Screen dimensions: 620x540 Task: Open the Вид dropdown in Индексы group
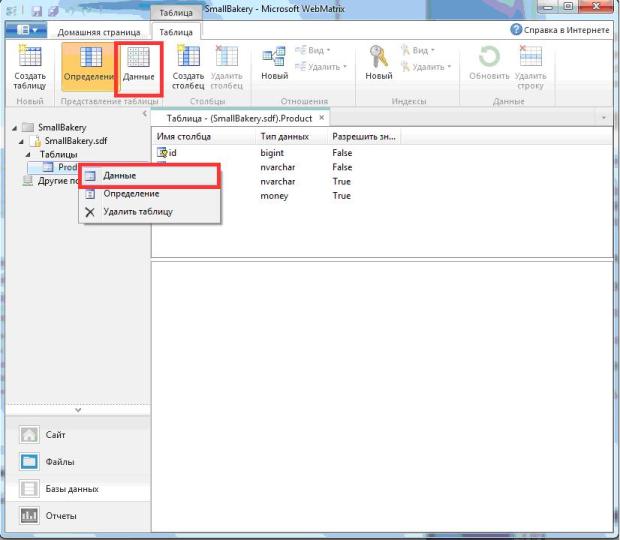[418, 50]
